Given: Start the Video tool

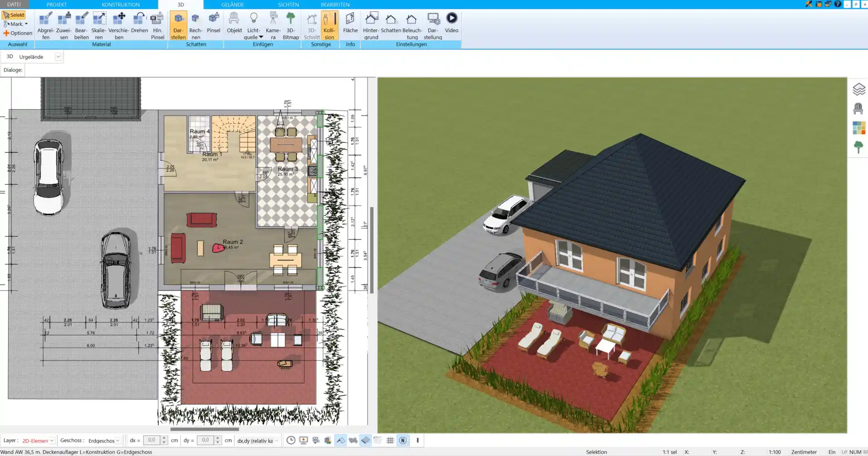Looking at the screenshot, I should (x=451, y=23).
